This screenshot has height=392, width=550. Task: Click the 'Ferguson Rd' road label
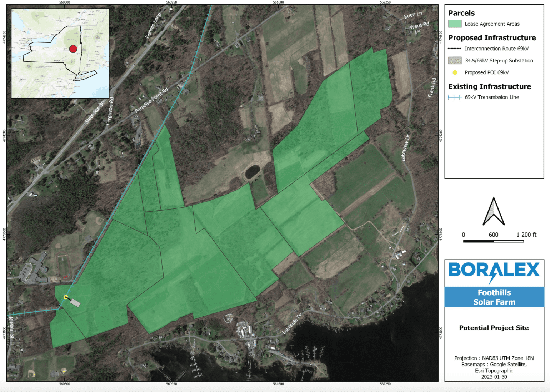pos(110,111)
